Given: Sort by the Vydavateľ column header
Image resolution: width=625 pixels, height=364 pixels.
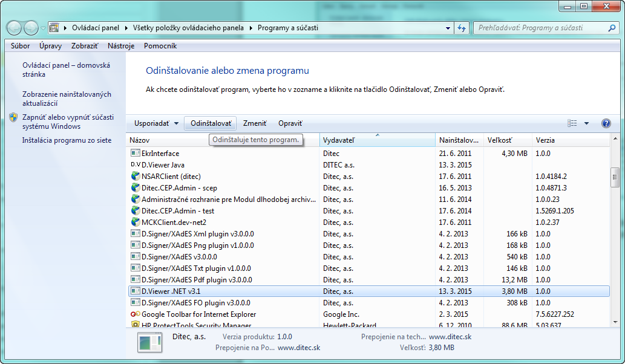Looking at the screenshot, I should (377, 140).
